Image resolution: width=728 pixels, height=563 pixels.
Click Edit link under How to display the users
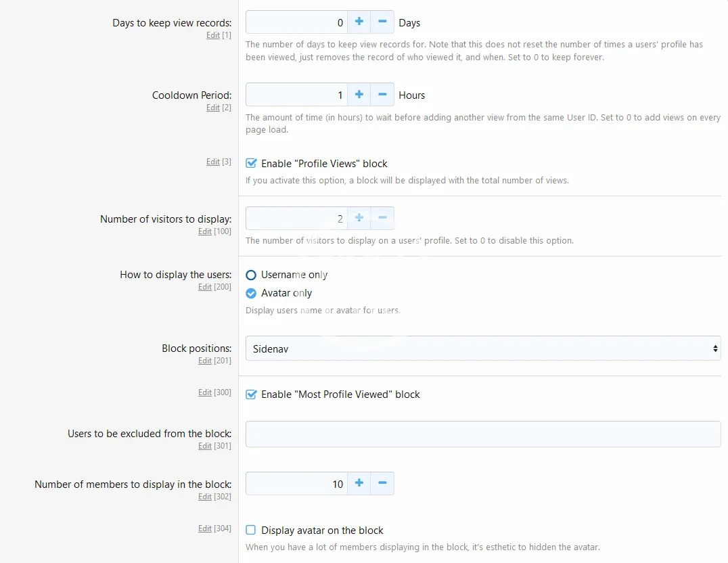pyautogui.click(x=205, y=287)
